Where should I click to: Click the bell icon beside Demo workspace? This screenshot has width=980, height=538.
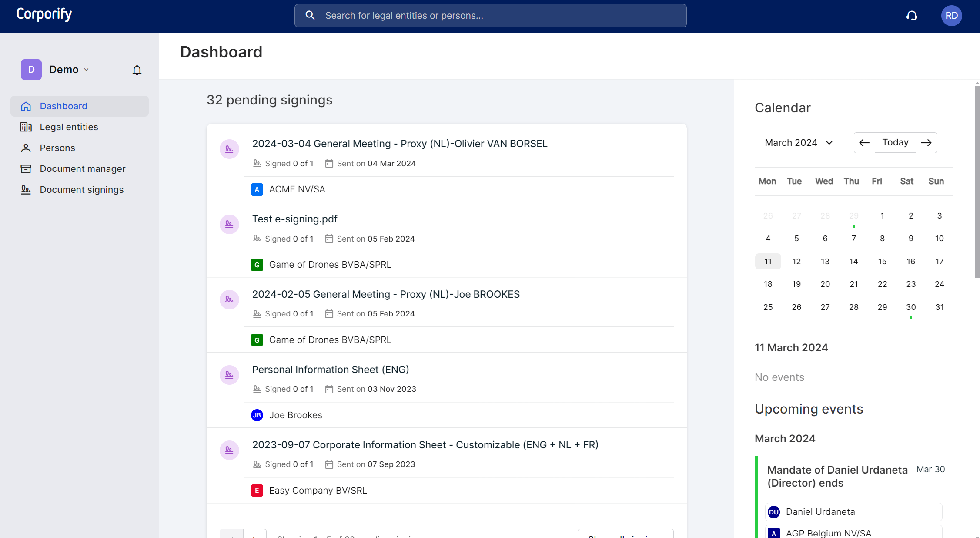(137, 70)
